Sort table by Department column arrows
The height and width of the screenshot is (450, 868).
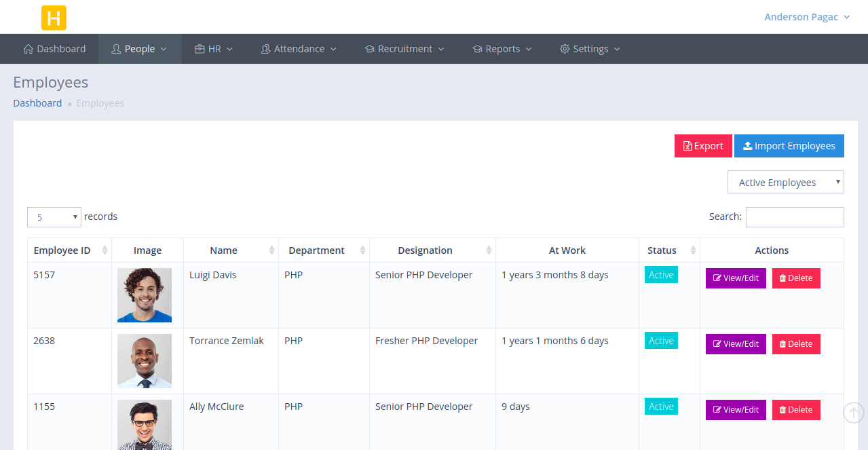(362, 250)
